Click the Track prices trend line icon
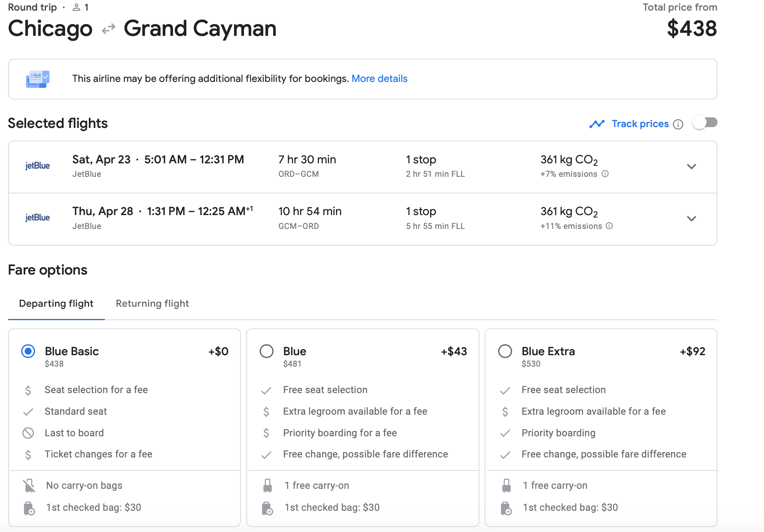The width and height of the screenshot is (764, 532). pyautogui.click(x=597, y=124)
